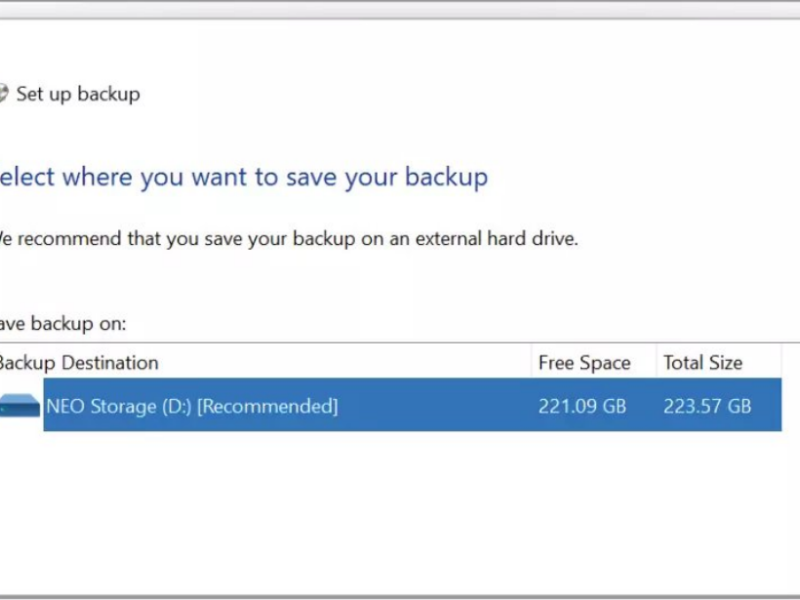Click the gray title bar strip at top
This screenshot has width=800, height=600.
tap(400, 9)
